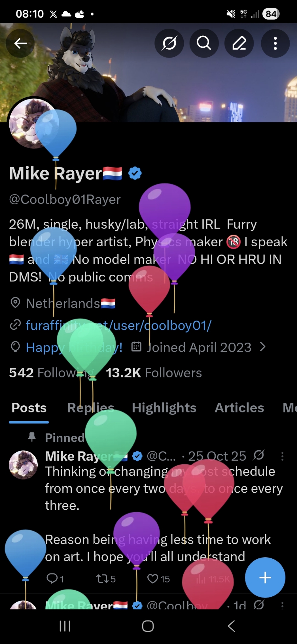The height and width of the screenshot is (644, 297).
Task: Open options for the 1d post
Action: 282,605
